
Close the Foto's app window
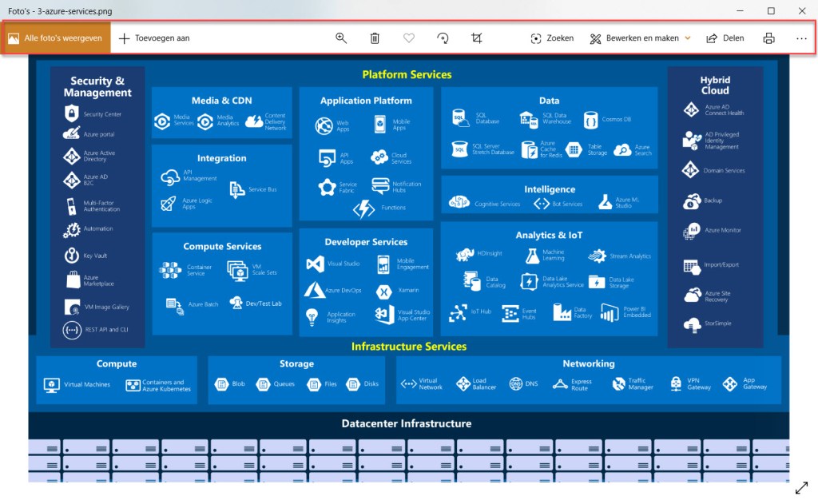click(x=802, y=11)
